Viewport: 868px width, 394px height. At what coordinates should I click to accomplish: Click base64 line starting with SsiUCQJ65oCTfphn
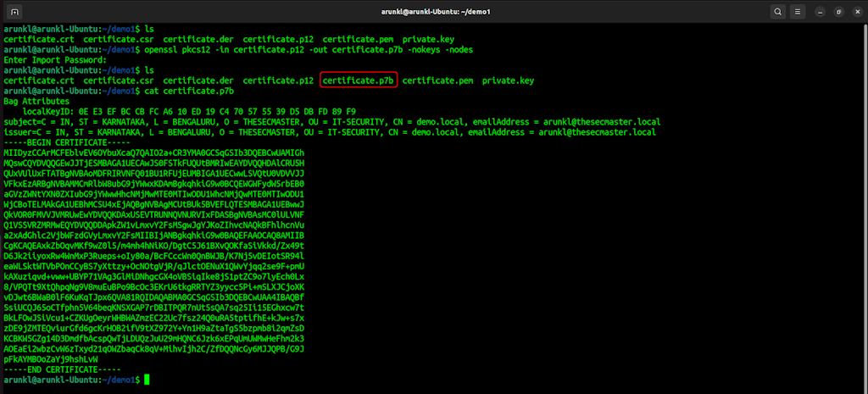[x=154, y=308]
